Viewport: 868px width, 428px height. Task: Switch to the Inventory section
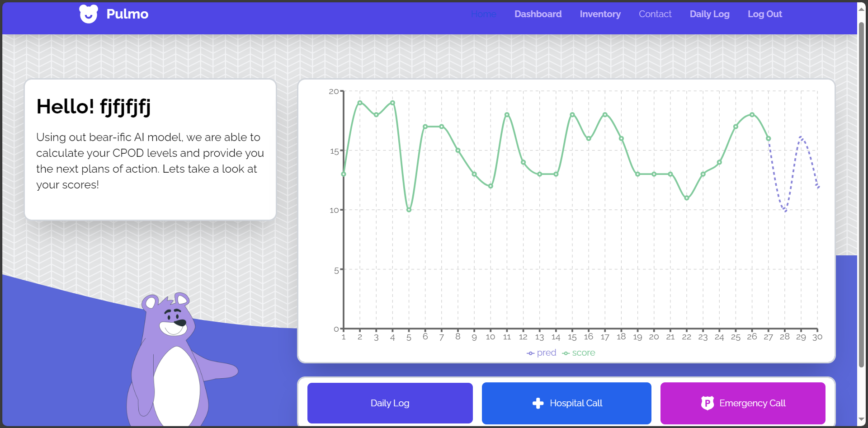600,14
